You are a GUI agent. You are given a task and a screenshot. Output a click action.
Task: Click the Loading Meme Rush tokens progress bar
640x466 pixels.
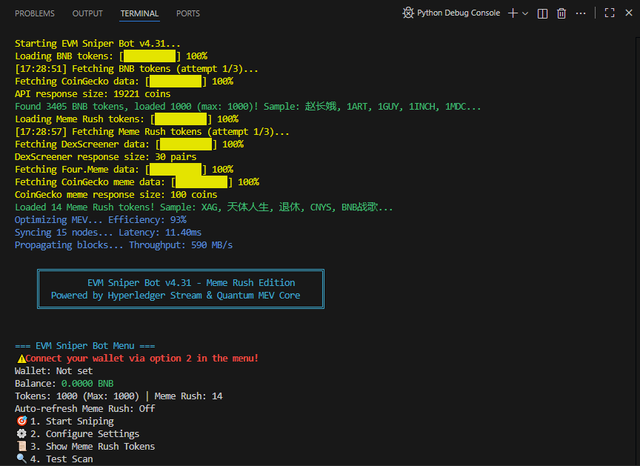(181, 119)
